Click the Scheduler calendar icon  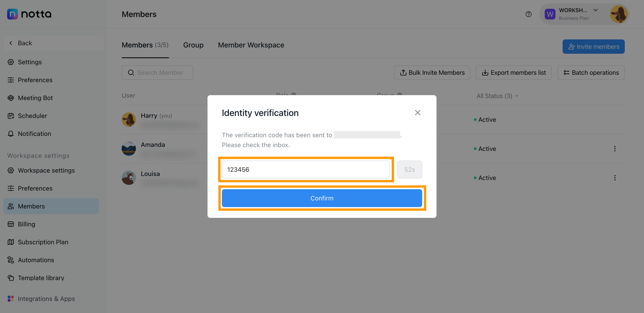[11, 116]
